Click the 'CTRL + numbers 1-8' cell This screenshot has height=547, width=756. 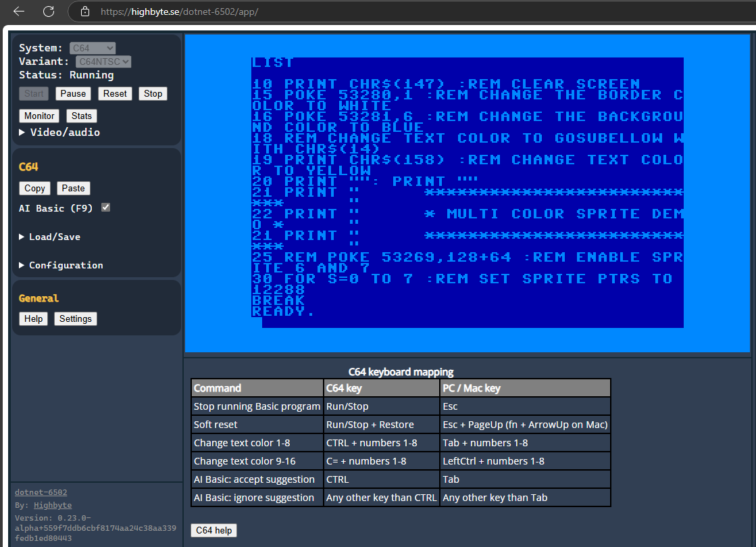click(x=381, y=443)
